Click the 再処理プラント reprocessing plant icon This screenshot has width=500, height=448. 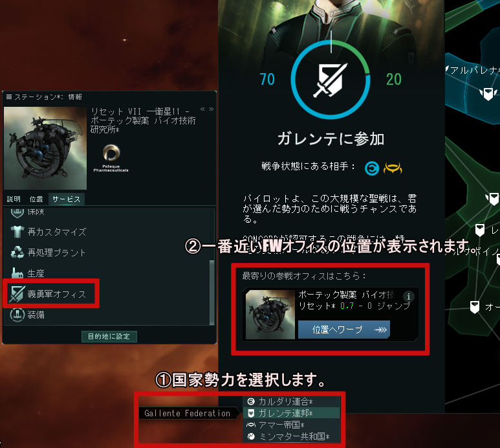coord(17,252)
